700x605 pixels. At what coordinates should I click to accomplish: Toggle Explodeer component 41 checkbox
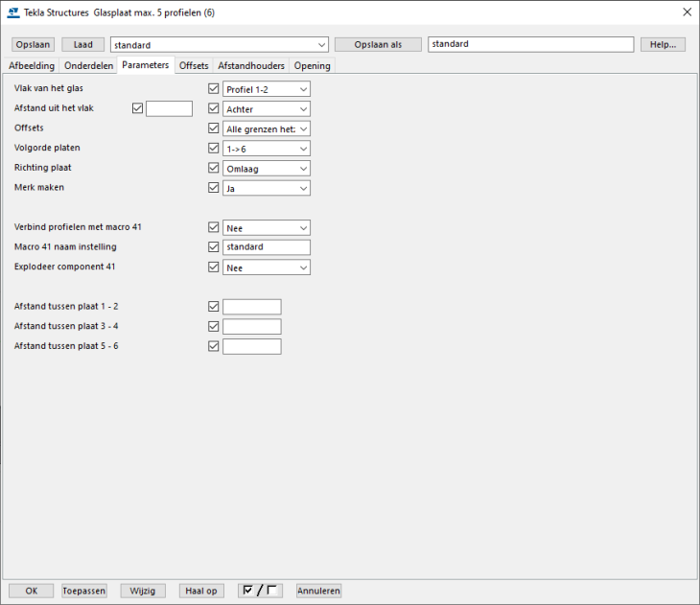click(x=214, y=267)
